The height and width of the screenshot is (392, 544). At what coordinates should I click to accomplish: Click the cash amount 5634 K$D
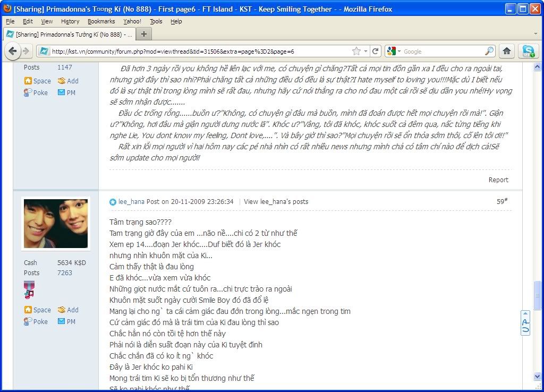tap(72, 263)
